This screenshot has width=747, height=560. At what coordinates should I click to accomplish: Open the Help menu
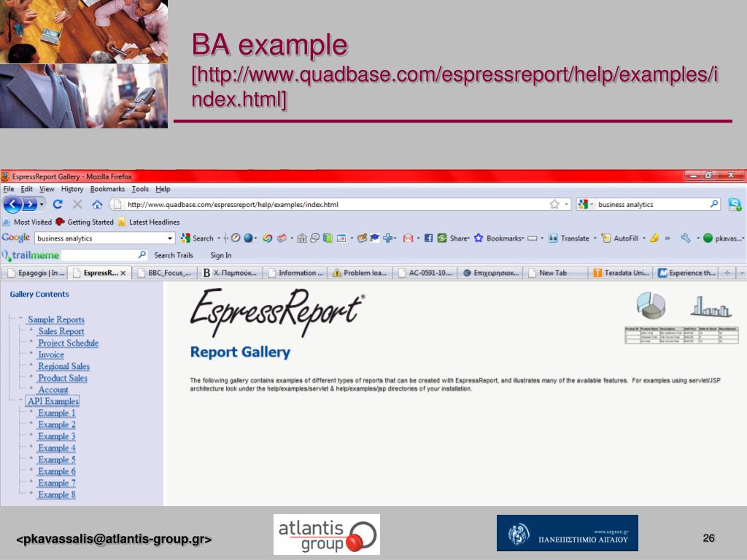point(163,189)
